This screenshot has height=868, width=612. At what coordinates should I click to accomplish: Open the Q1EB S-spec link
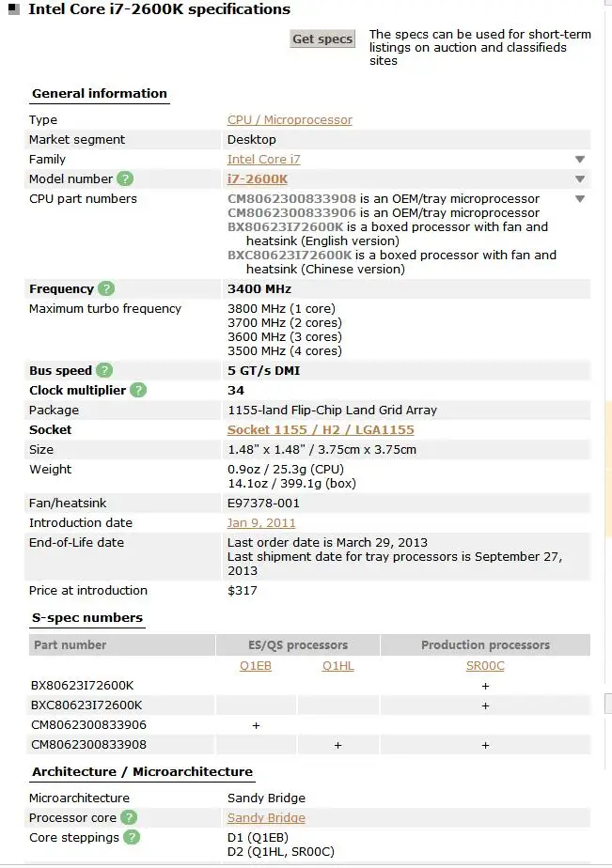click(257, 666)
